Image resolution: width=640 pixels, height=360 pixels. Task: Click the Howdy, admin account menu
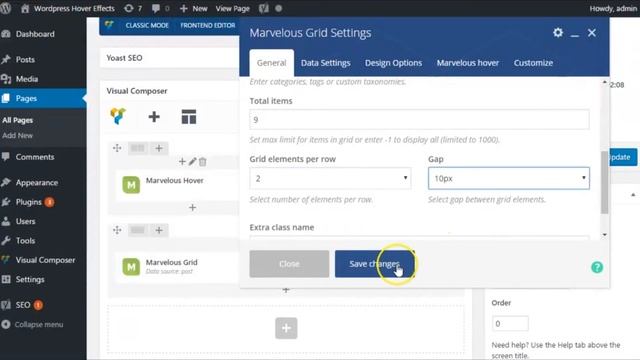click(612, 8)
